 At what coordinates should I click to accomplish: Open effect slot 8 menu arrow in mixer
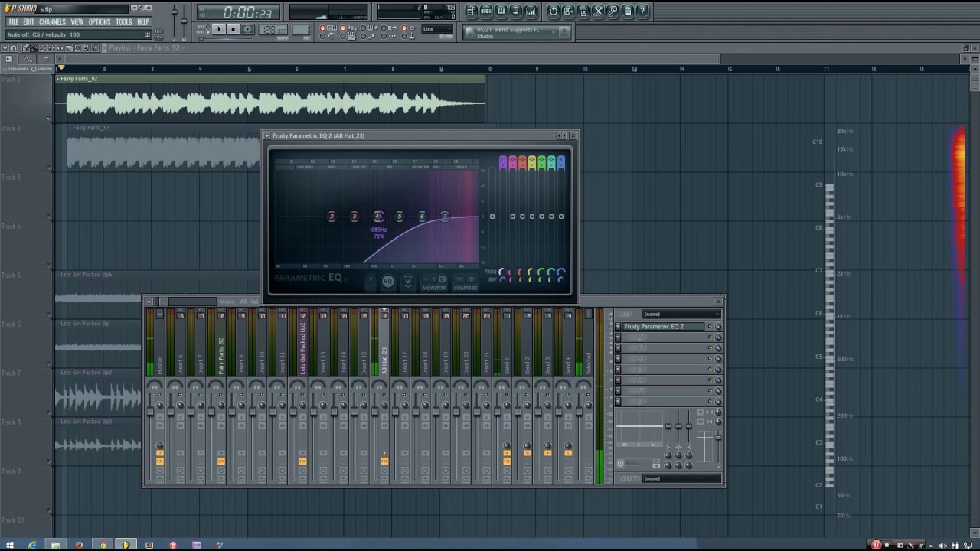[x=618, y=401]
